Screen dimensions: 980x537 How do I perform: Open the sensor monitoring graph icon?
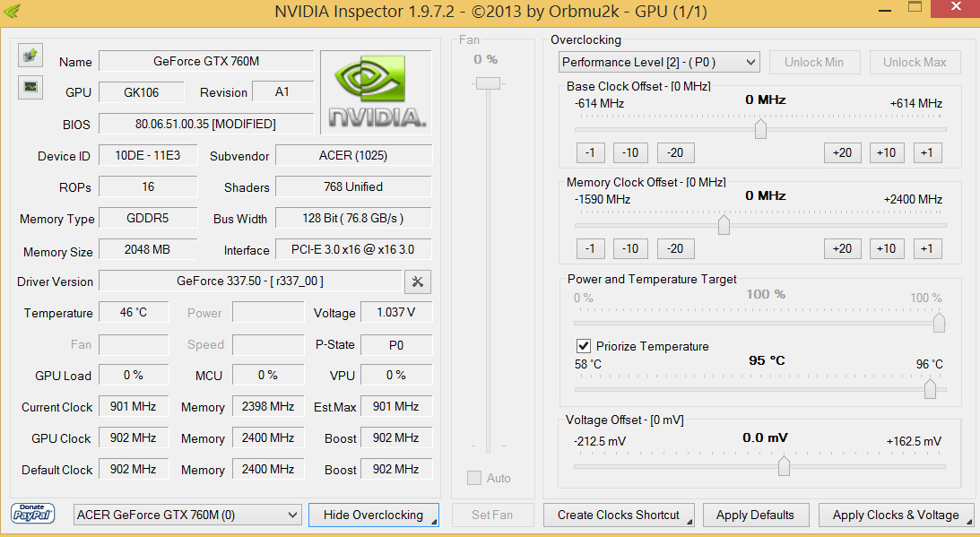tap(30, 87)
